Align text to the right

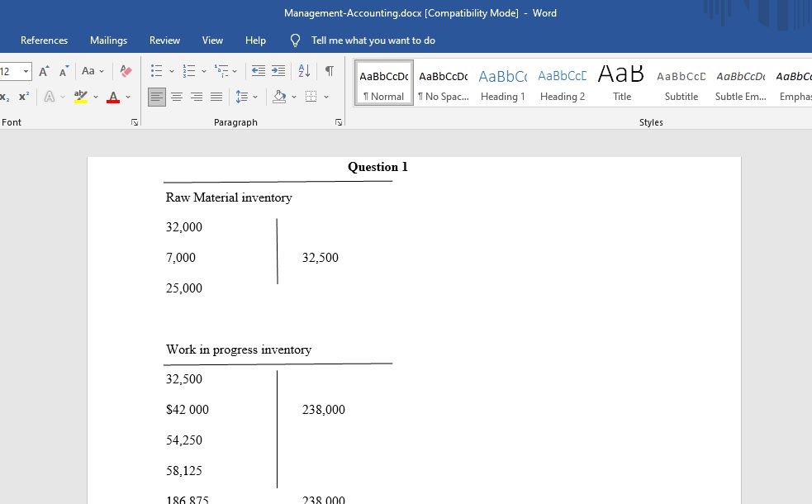click(197, 97)
